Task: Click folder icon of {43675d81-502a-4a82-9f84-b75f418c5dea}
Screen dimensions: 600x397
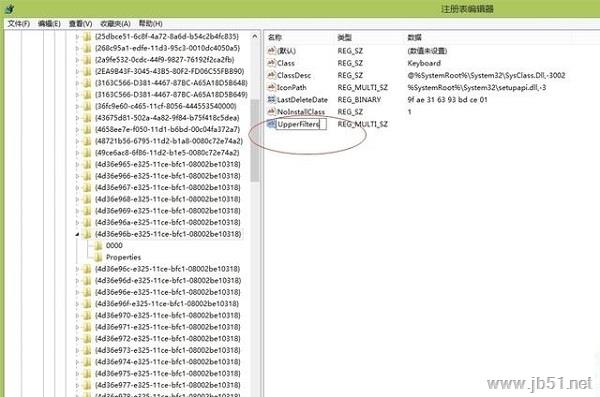Action: tap(87, 118)
